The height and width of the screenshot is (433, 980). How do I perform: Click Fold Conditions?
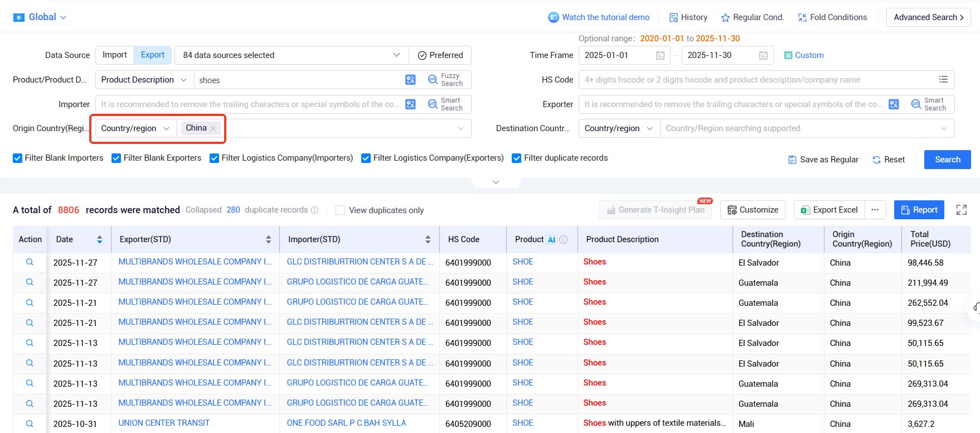click(x=832, y=17)
